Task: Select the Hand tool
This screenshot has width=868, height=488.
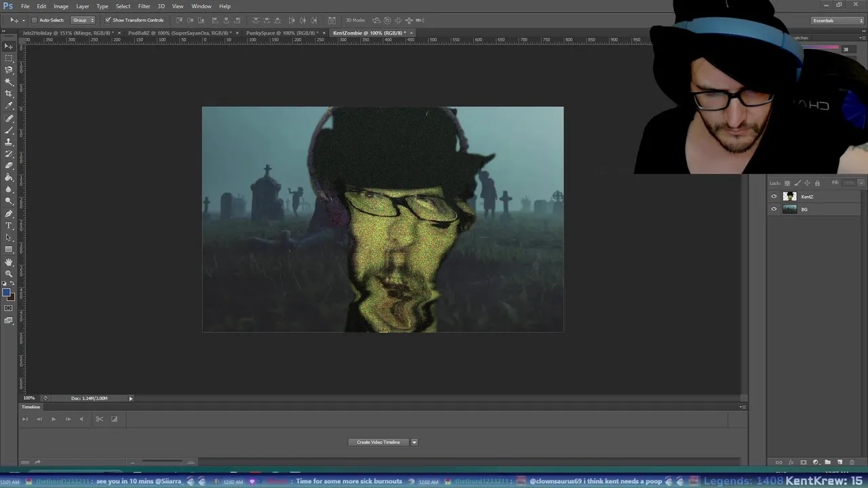Action: [9, 262]
